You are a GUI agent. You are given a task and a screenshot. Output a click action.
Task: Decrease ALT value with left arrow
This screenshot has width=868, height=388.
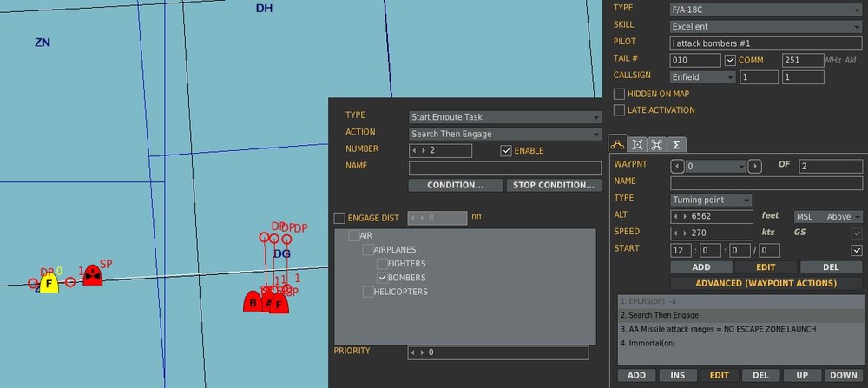point(676,216)
